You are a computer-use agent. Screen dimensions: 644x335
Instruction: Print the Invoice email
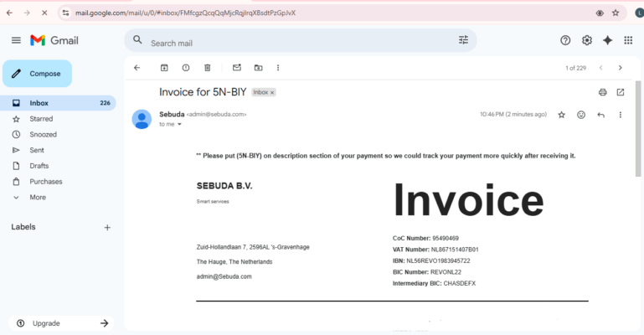tap(602, 92)
